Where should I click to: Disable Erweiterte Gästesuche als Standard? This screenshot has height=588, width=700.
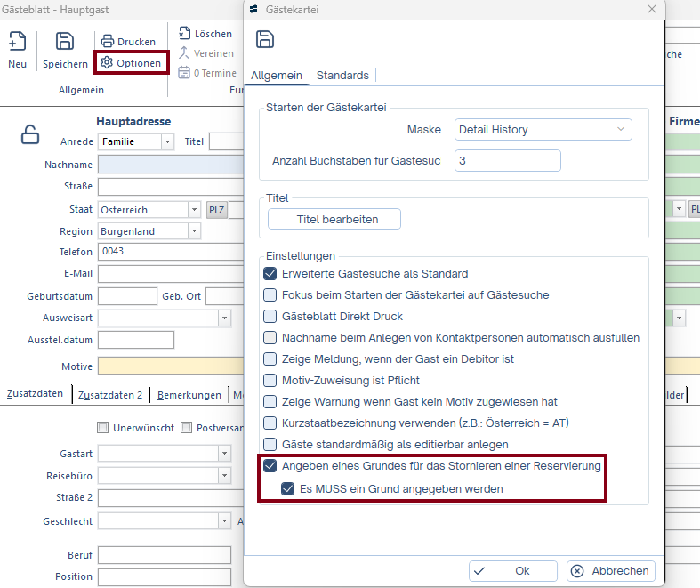[270, 274]
